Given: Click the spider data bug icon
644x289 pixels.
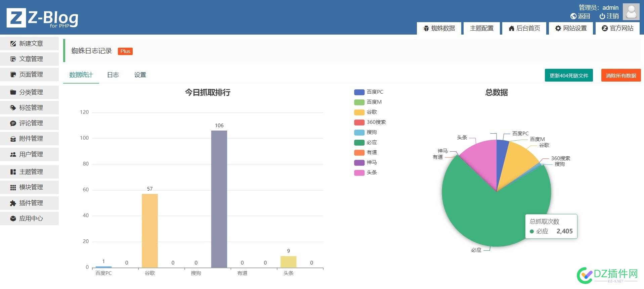Looking at the screenshot, I should pyautogui.click(x=426, y=28).
